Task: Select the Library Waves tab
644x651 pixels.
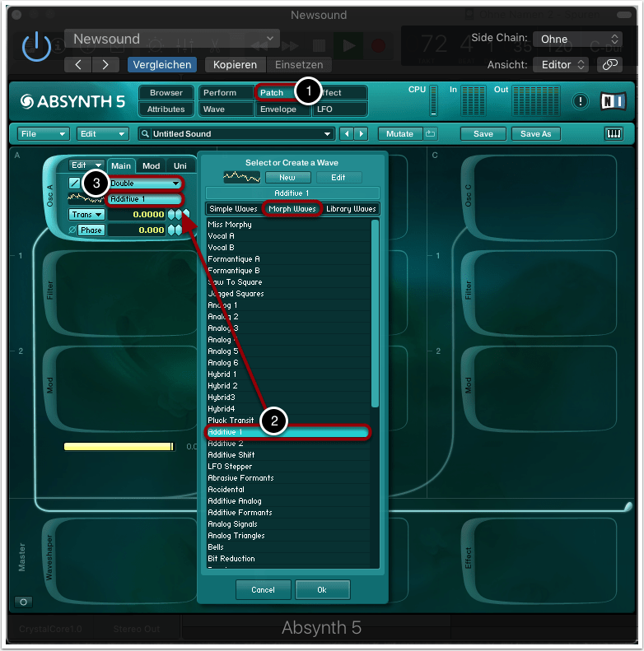Action: point(351,209)
